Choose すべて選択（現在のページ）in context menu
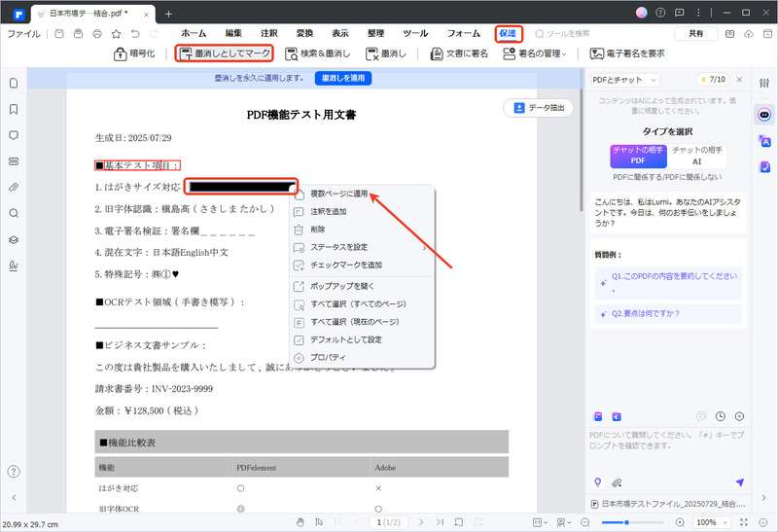 362,322
